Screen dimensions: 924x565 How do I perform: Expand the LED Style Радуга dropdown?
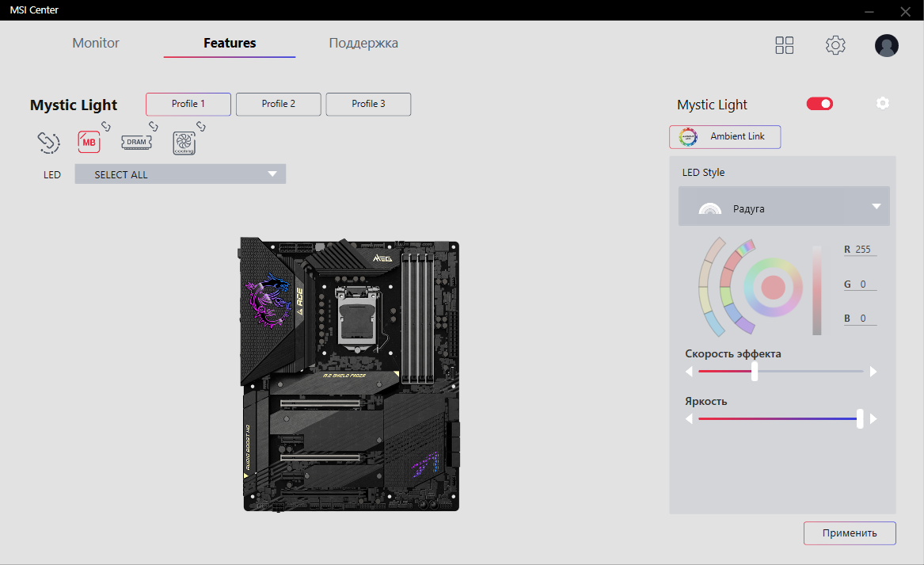click(x=784, y=206)
